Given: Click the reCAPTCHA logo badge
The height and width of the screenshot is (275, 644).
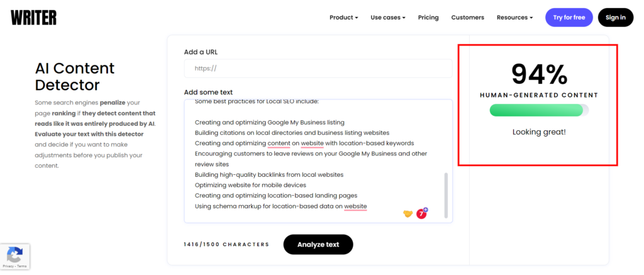Looking at the screenshot, I should click(14, 254).
